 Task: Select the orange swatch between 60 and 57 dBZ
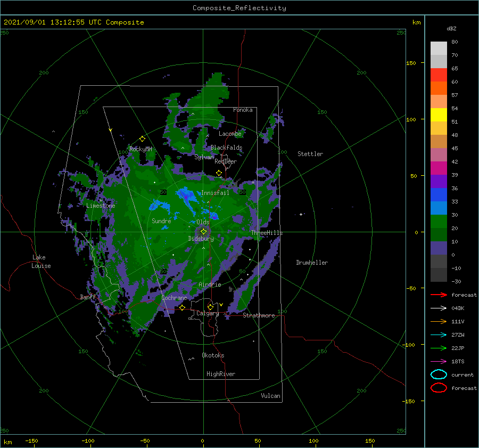click(439, 88)
